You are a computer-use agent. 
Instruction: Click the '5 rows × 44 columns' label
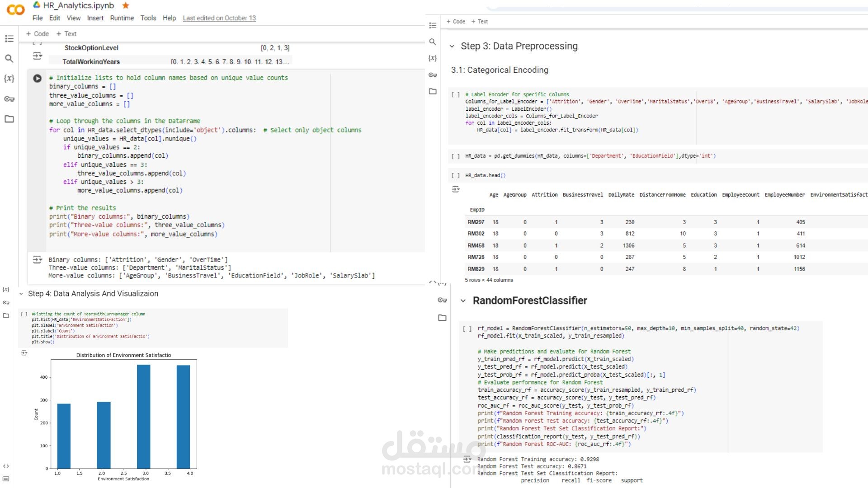tap(489, 280)
